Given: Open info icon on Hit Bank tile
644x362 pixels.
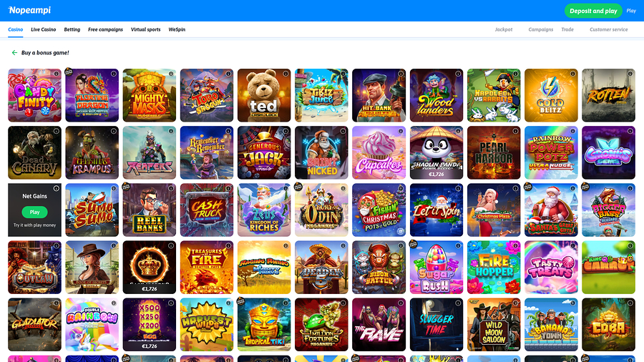Looking at the screenshot, I should point(401,74).
